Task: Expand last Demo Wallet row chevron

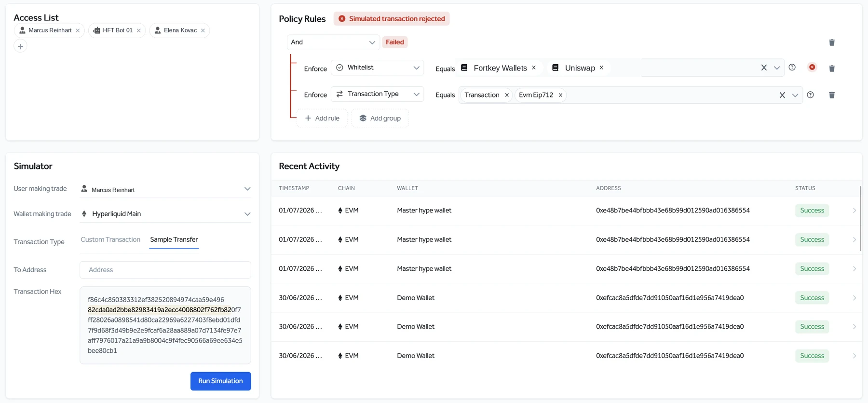Action: click(x=854, y=356)
